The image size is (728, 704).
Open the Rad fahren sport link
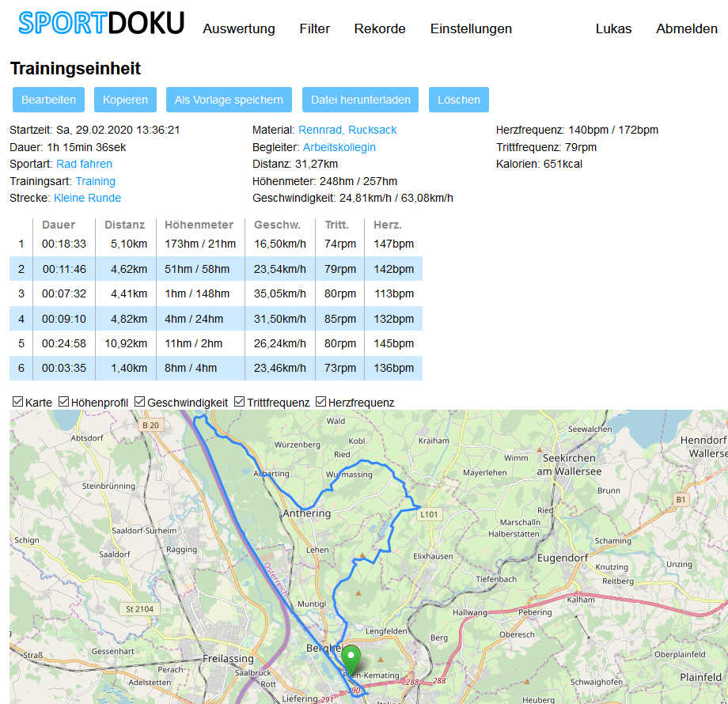[84, 164]
